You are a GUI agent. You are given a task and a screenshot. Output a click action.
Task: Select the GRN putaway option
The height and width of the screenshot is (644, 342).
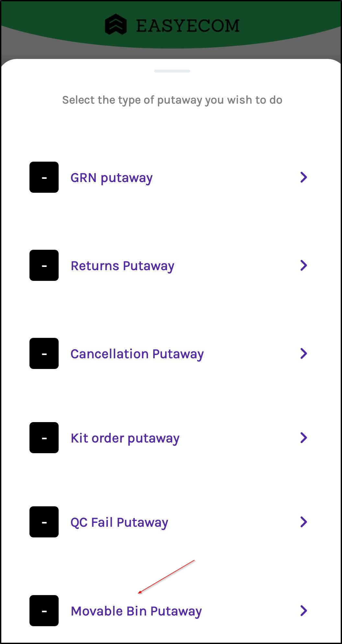pos(111,178)
